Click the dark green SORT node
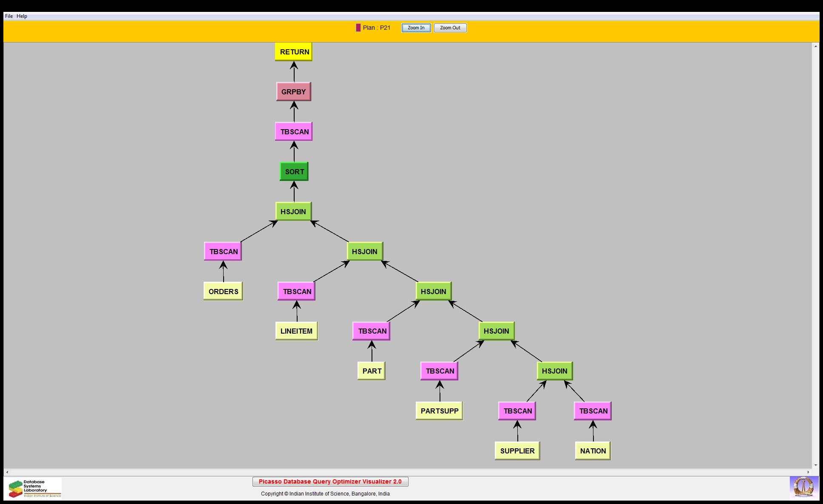The height and width of the screenshot is (504, 823). 294,172
